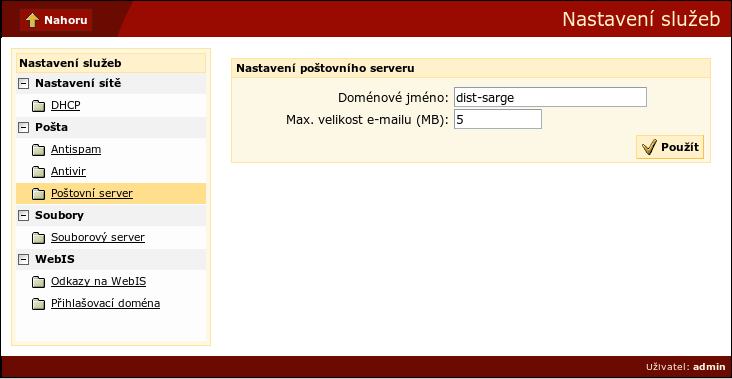Image resolution: width=732 pixels, height=379 pixels.
Task: Click the checkmark icon on the Použít button
Action: coord(649,147)
